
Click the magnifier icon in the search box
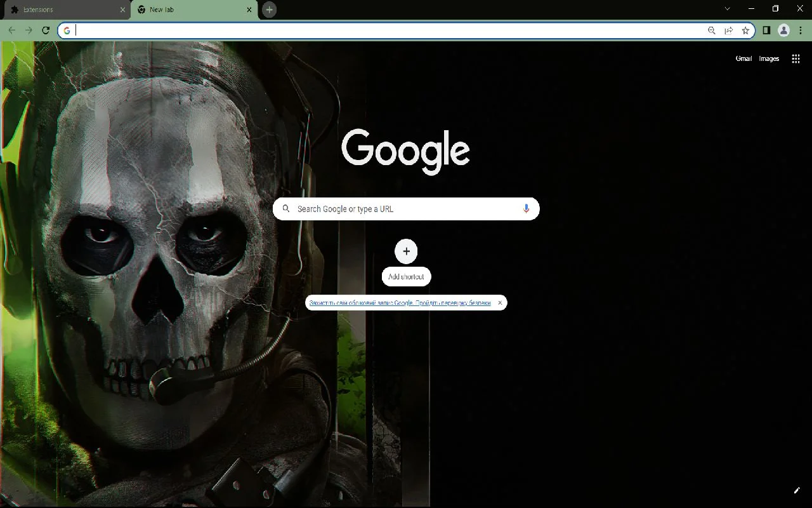[286, 209]
